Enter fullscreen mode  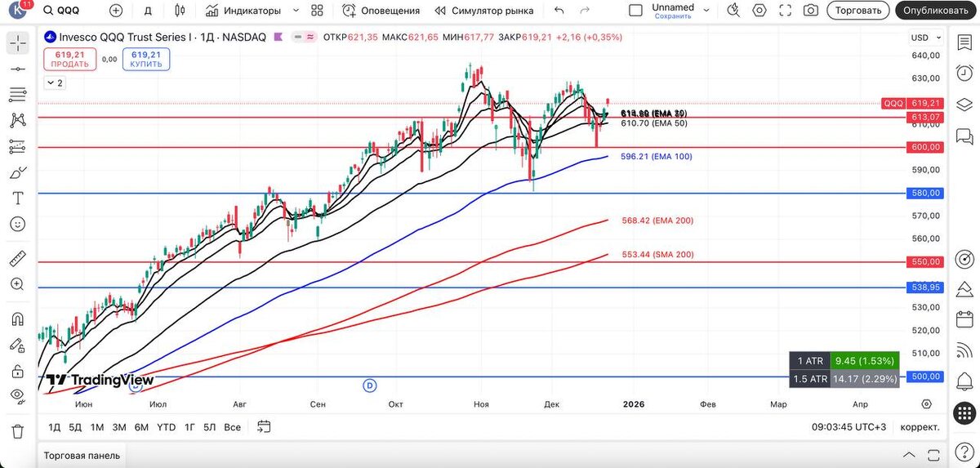786,11
